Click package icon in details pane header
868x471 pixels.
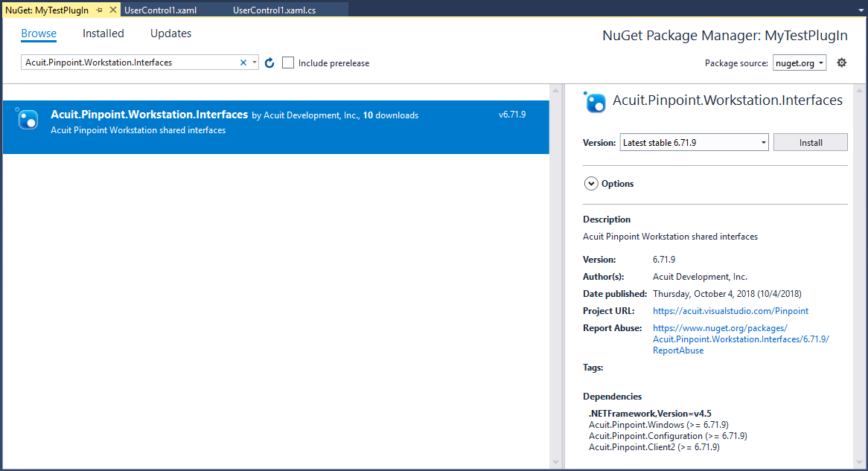tap(595, 102)
